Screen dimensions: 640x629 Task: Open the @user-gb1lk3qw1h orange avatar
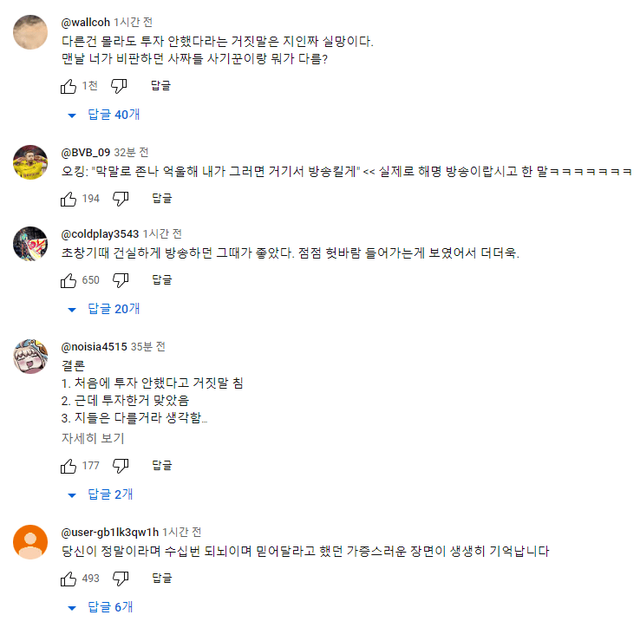click(31, 542)
